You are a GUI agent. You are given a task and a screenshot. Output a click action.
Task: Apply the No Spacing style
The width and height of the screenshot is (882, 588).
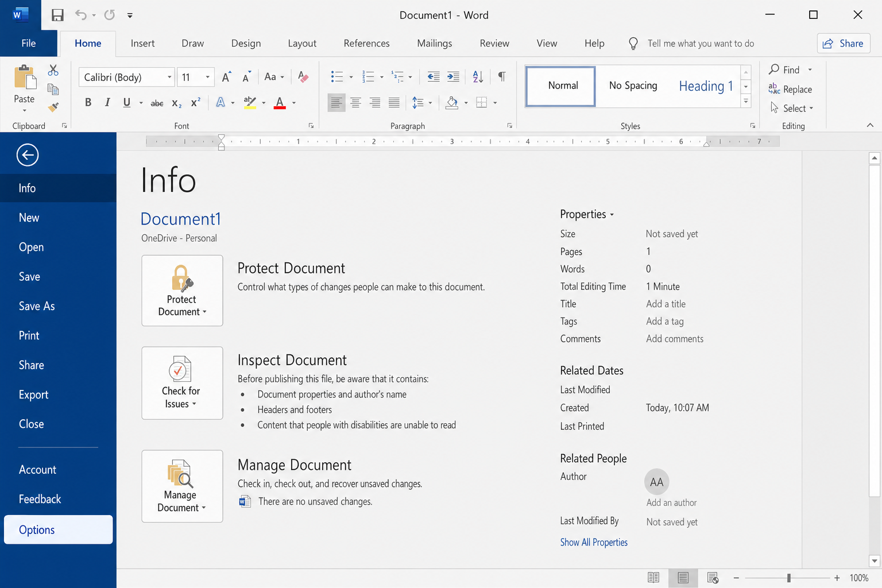tap(633, 86)
